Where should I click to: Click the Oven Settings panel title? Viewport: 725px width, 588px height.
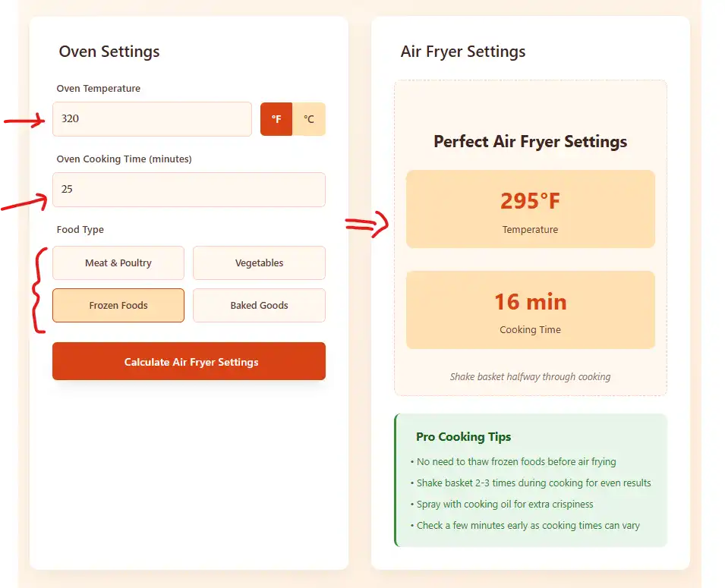tap(109, 52)
